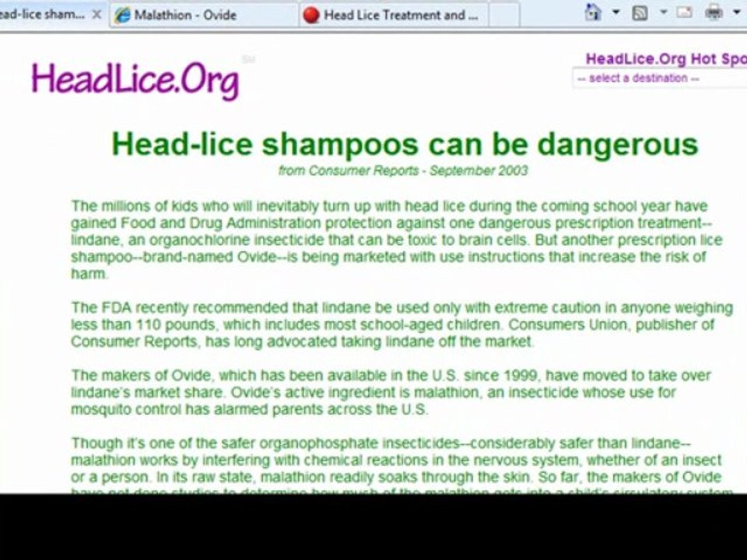Click 'from Consumer Reports - September 2003' text
Viewport: 747px width, 560px height.
(x=403, y=170)
